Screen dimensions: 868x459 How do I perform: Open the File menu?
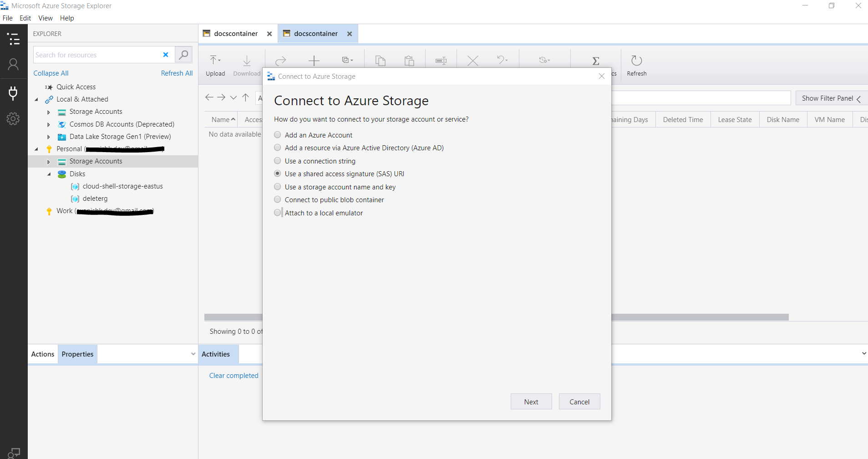click(8, 18)
